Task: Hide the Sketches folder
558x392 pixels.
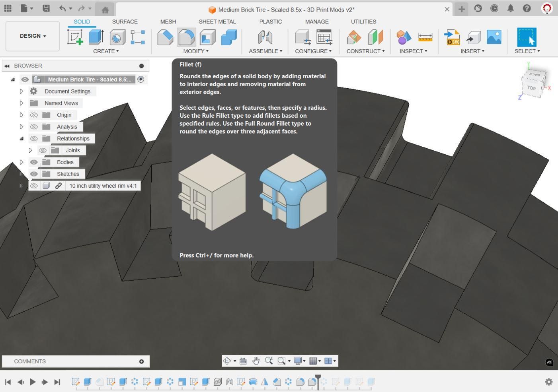Action: [x=34, y=174]
